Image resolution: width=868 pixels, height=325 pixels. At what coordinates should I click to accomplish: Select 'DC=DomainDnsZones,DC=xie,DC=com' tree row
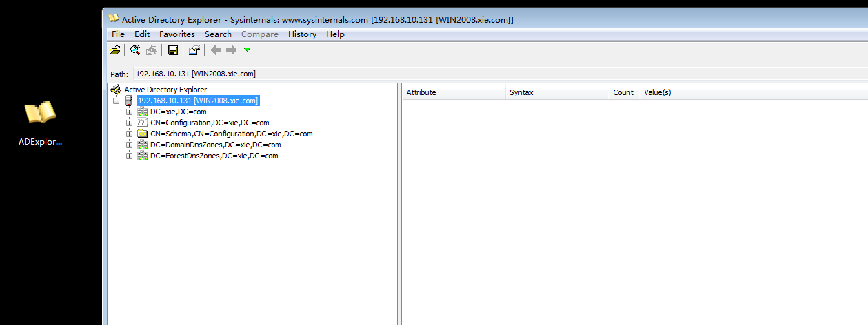(216, 145)
